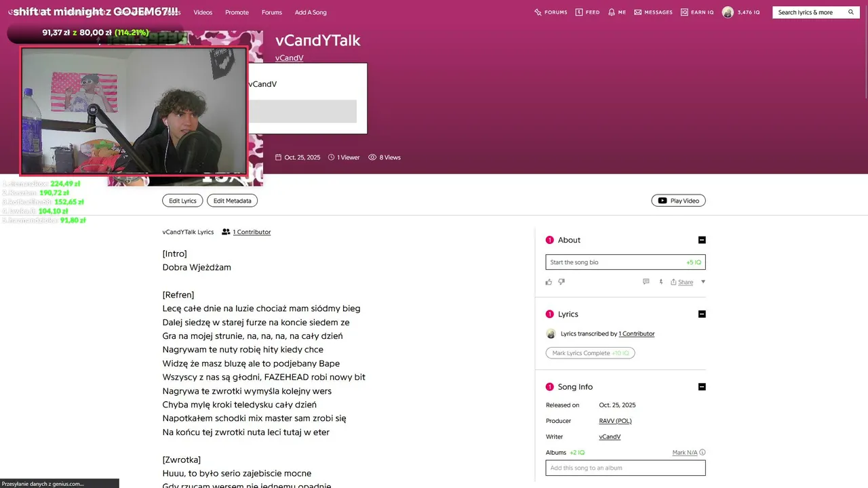Open notifications via the Me bell icon

coord(612,12)
